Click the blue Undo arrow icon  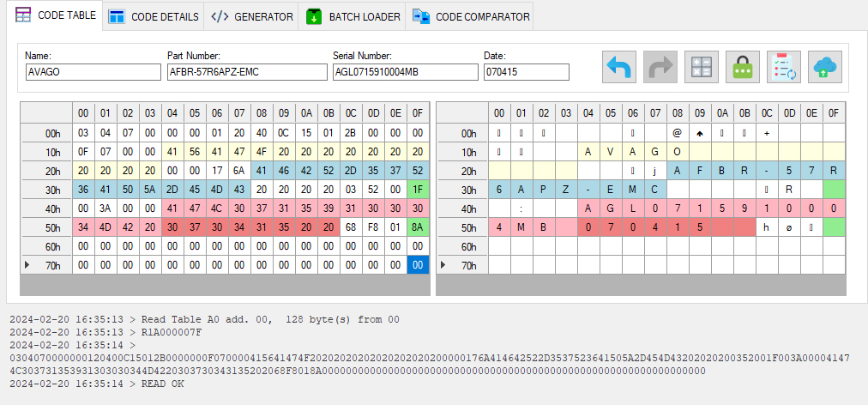pyautogui.click(x=619, y=67)
